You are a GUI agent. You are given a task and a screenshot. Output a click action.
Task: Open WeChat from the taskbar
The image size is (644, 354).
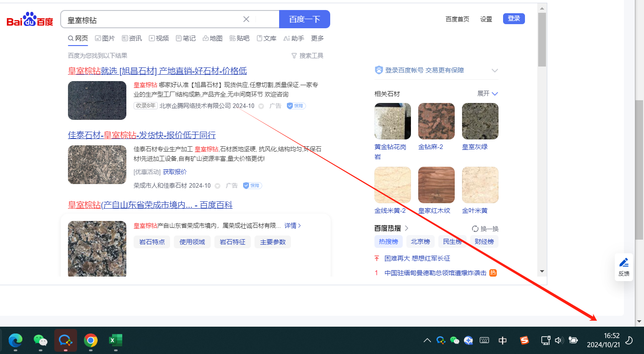coord(41,340)
